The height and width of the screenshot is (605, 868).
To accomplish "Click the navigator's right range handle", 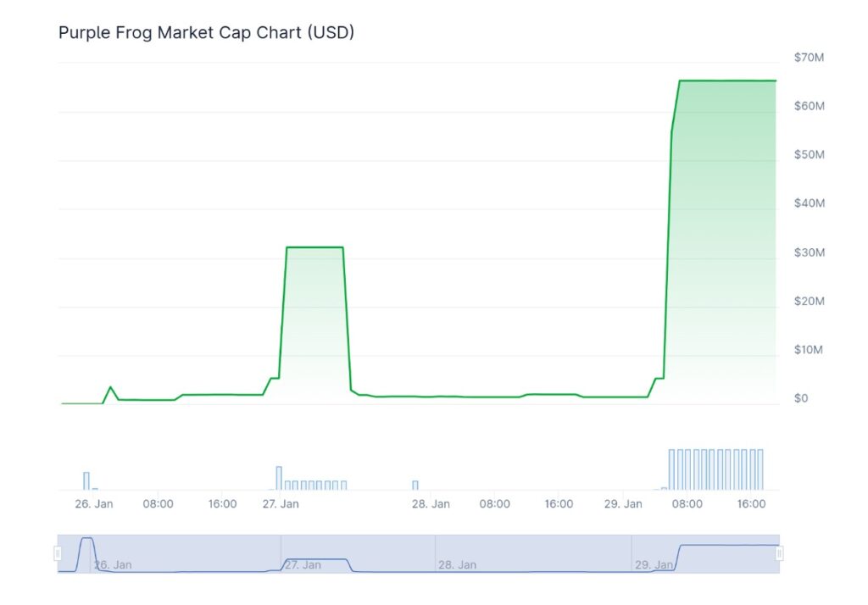I will pos(779,553).
